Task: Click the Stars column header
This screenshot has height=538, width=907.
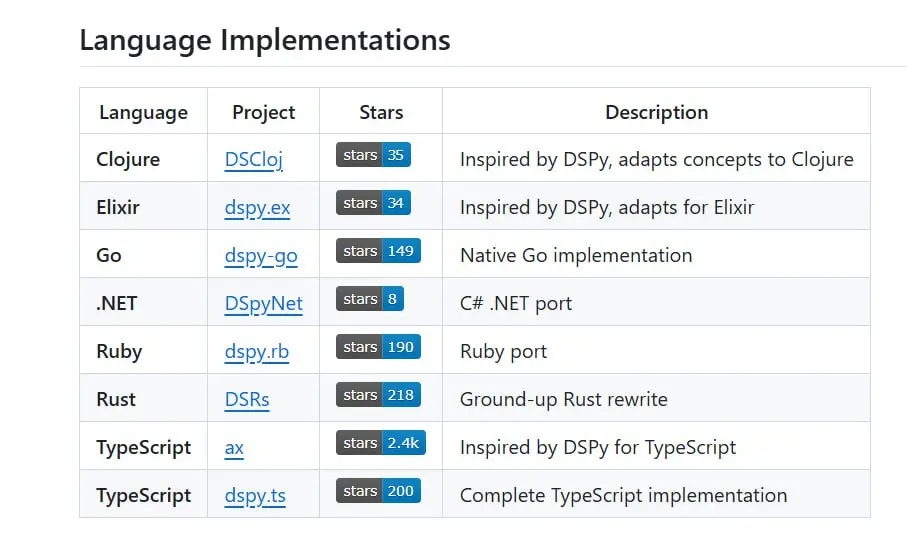Action: [381, 112]
